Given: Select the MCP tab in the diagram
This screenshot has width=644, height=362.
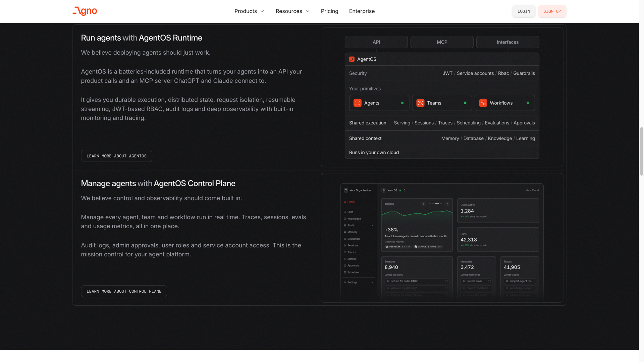Looking at the screenshot, I should click(x=442, y=42).
